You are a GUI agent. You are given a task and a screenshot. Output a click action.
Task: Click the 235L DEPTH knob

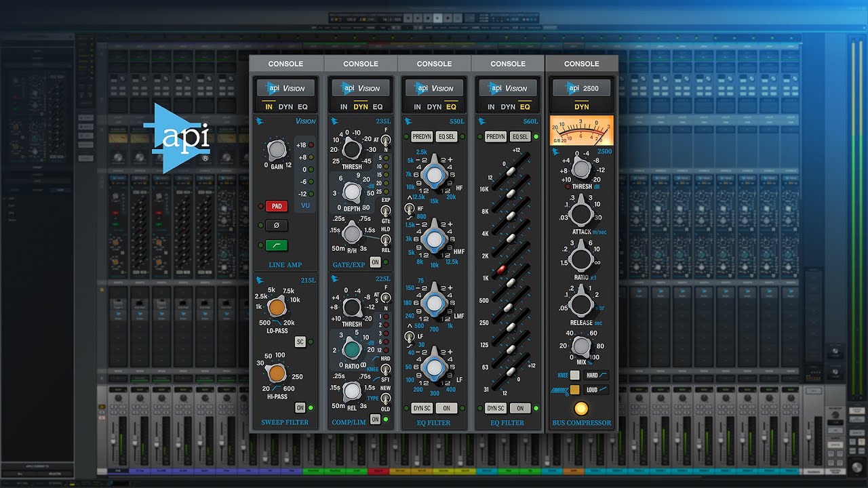click(351, 192)
